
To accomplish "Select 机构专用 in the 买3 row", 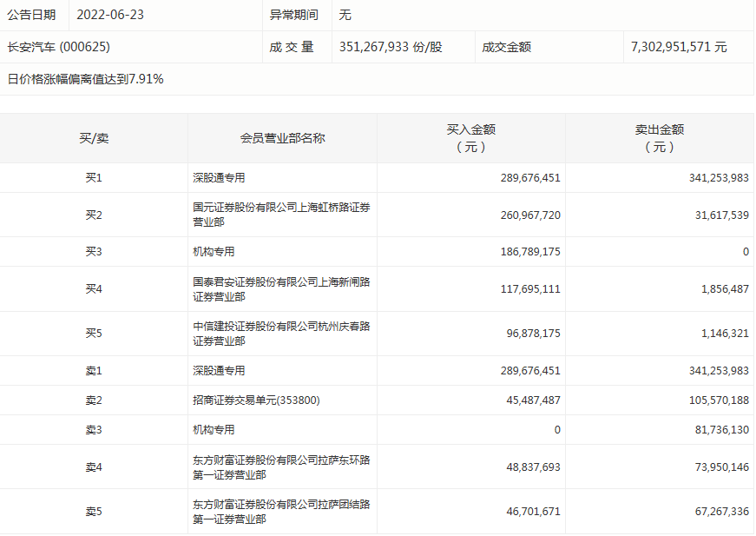I will (x=214, y=252).
